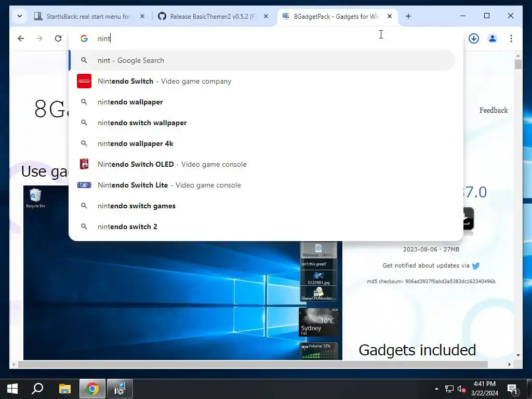This screenshot has width=532, height=399.
Task: Click search magnifier beside 'nintendo switch 2'
Action: pos(84,227)
